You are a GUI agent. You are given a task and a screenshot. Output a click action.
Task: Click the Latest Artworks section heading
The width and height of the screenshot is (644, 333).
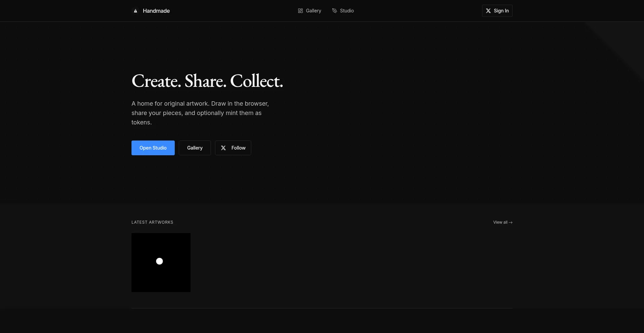point(152,222)
